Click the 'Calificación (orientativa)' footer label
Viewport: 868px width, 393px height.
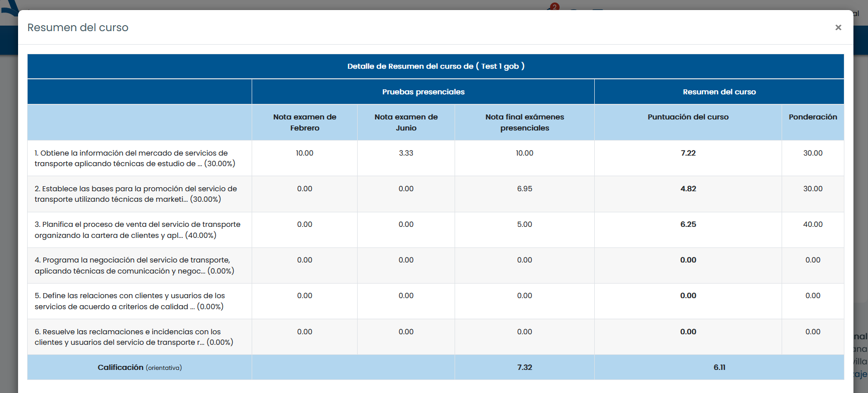coord(140,367)
